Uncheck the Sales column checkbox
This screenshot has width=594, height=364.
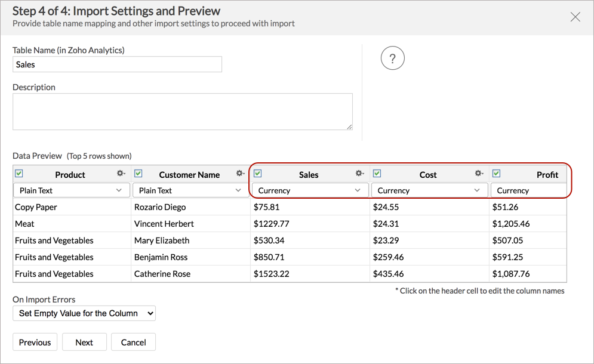(x=257, y=173)
